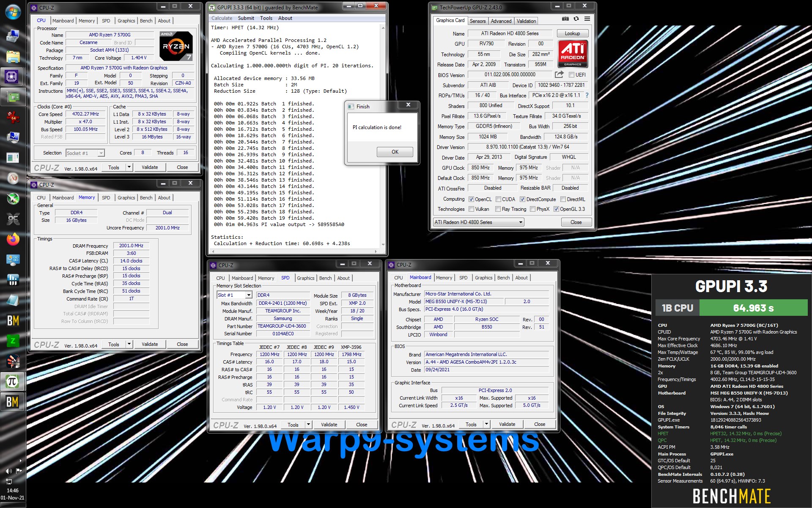Open the About menu in GPUPI
812x508 pixels.
(x=285, y=18)
